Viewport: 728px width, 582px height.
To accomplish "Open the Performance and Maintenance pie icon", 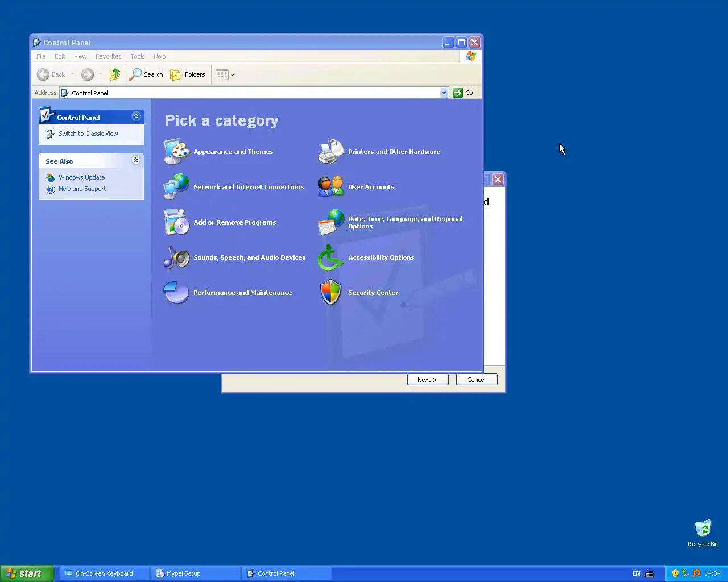I will pyautogui.click(x=176, y=293).
